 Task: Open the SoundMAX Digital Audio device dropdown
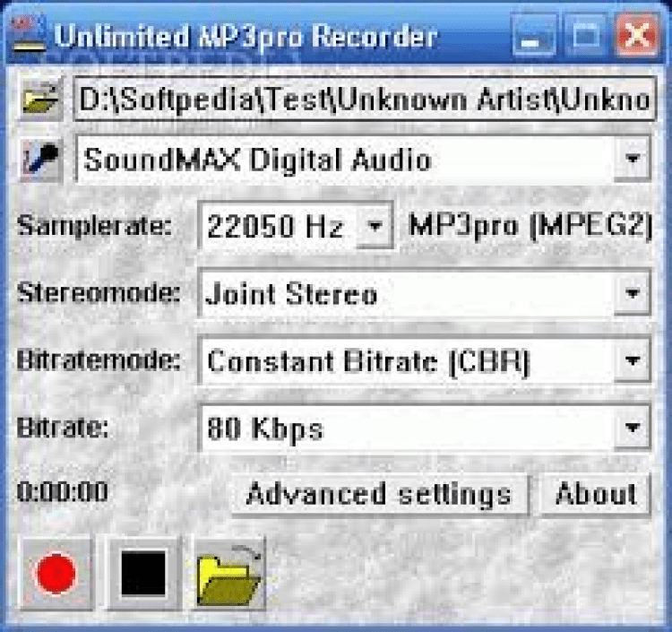pyautogui.click(x=363, y=160)
